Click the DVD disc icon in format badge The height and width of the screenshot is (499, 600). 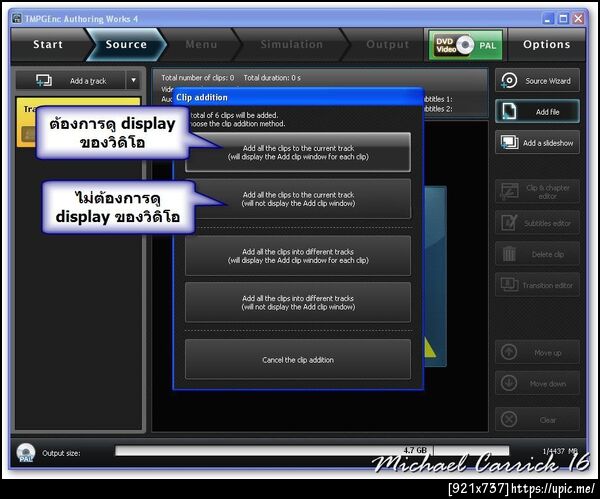point(465,45)
